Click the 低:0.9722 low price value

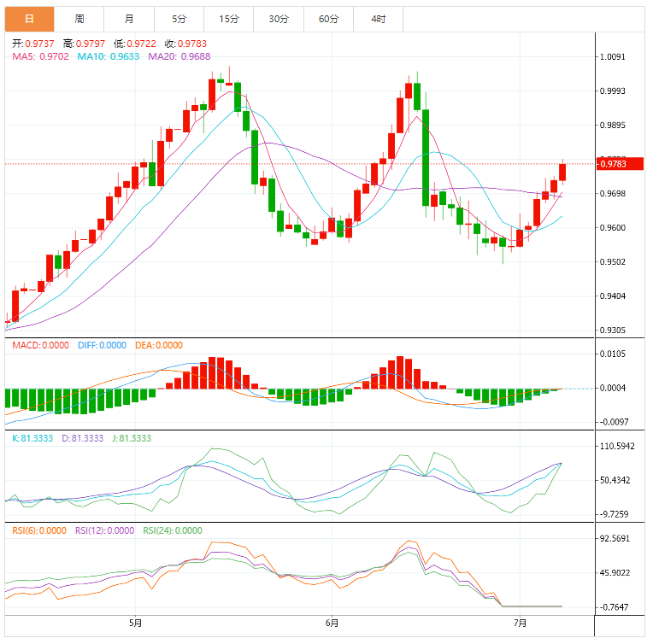tap(135, 44)
